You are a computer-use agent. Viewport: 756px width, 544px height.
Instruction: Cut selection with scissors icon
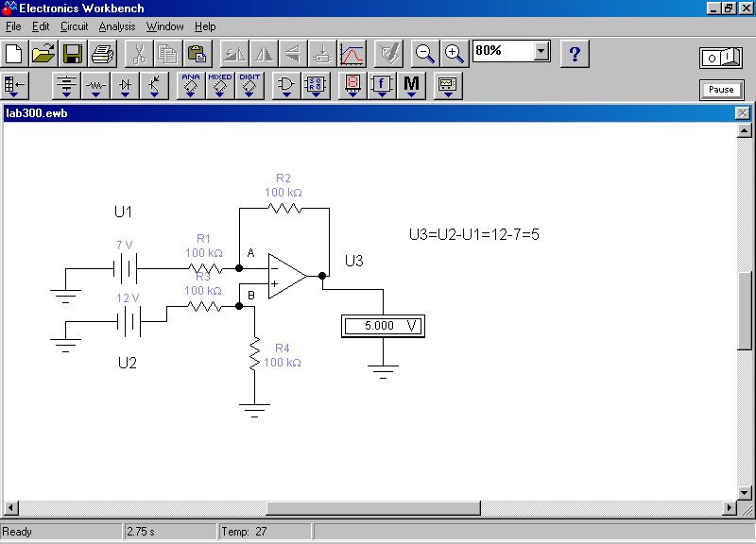tap(139, 54)
